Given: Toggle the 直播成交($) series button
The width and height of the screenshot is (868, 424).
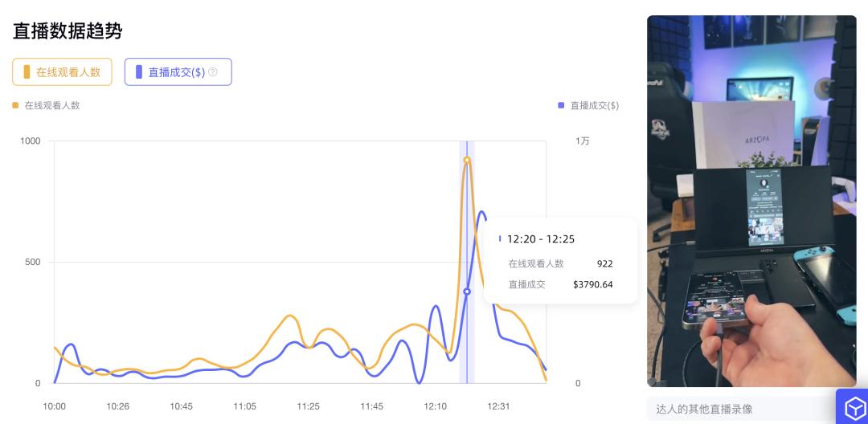Looking at the screenshot, I should tap(178, 71).
